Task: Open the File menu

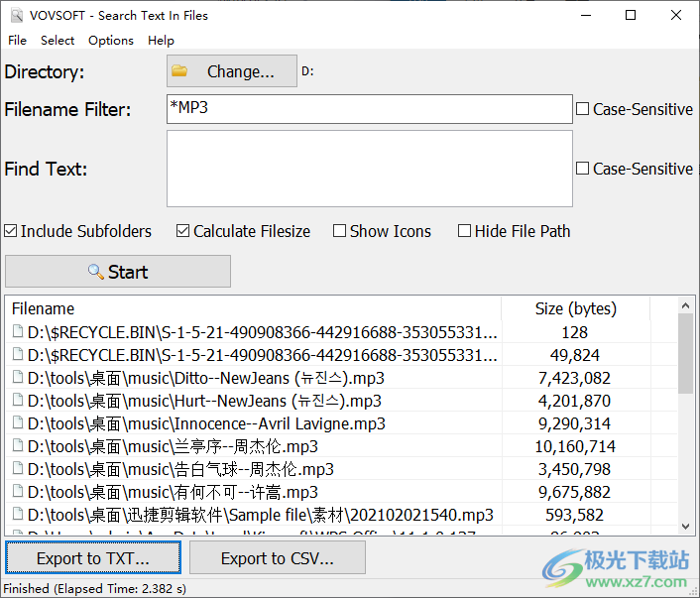Action: [x=17, y=41]
